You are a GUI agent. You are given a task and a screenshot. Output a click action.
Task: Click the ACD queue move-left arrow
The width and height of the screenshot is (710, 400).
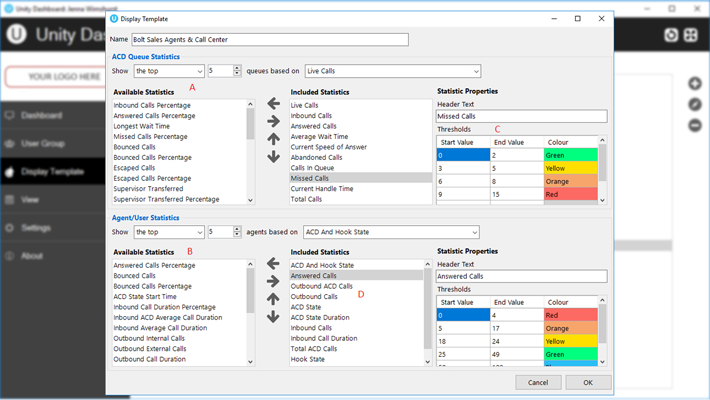pos(273,104)
